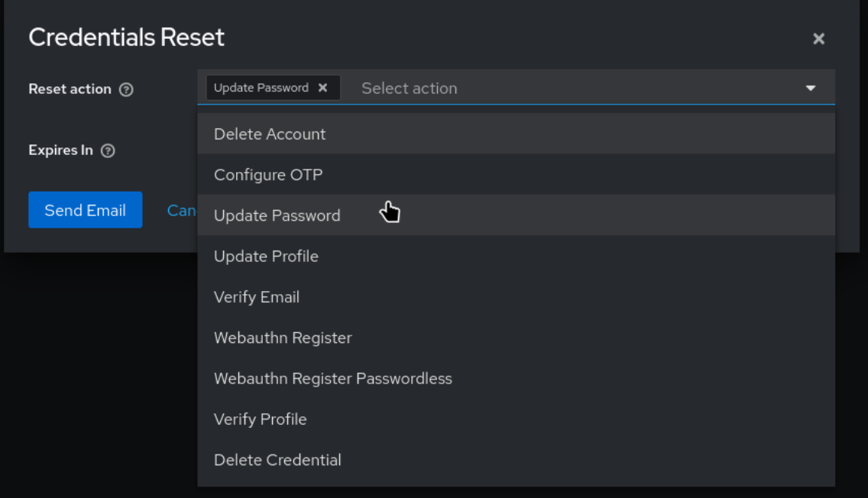This screenshot has height=498, width=868.
Task: Close the Credentials Reset dialog
Action: tap(818, 39)
